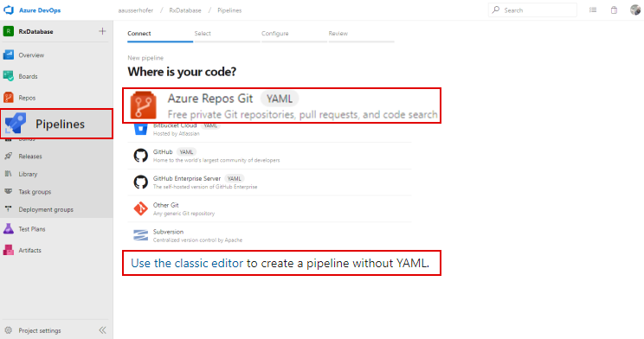The image size is (644, 339).
Task: Click the Project settings gear icon
Action: click(x=9, y=330)
